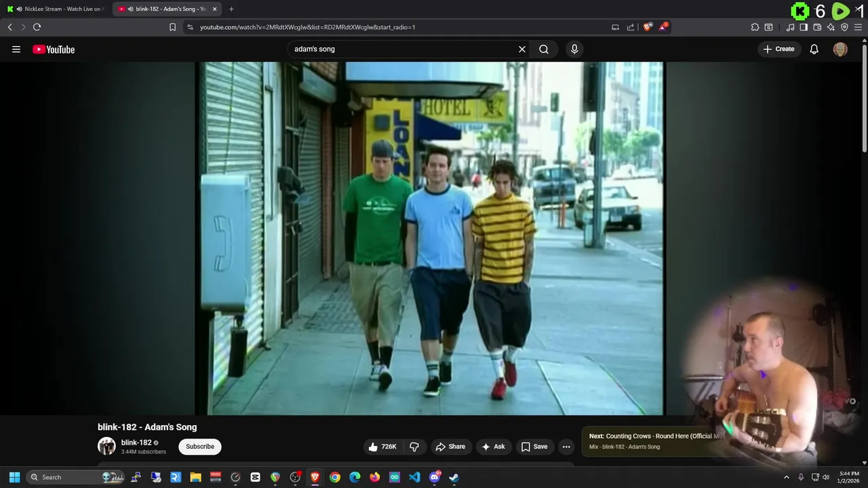Open Visual Studio Code from taskbar
Screen dimensions: 868x488
(414, 477)
